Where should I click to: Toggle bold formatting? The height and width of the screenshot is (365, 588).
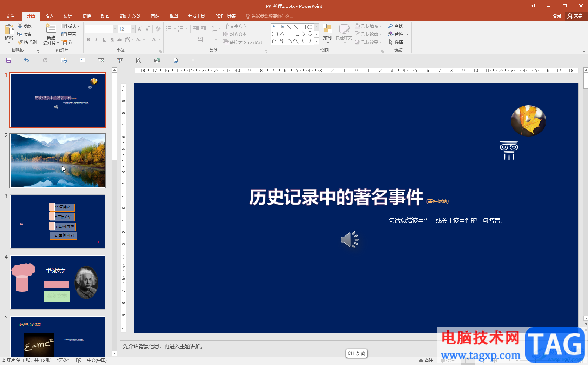click(88, 40)
